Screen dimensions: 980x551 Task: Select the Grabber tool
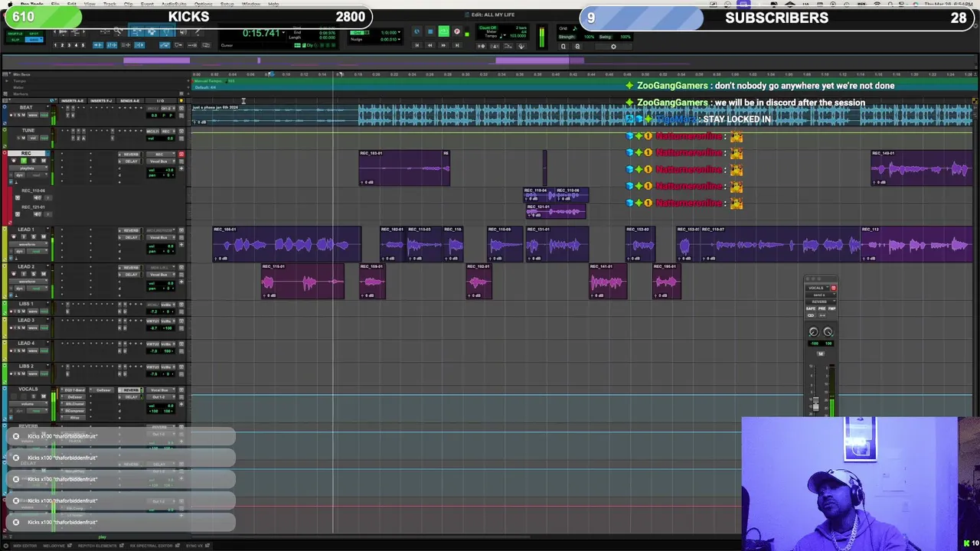pyautogui.click(x=166, y=31)
